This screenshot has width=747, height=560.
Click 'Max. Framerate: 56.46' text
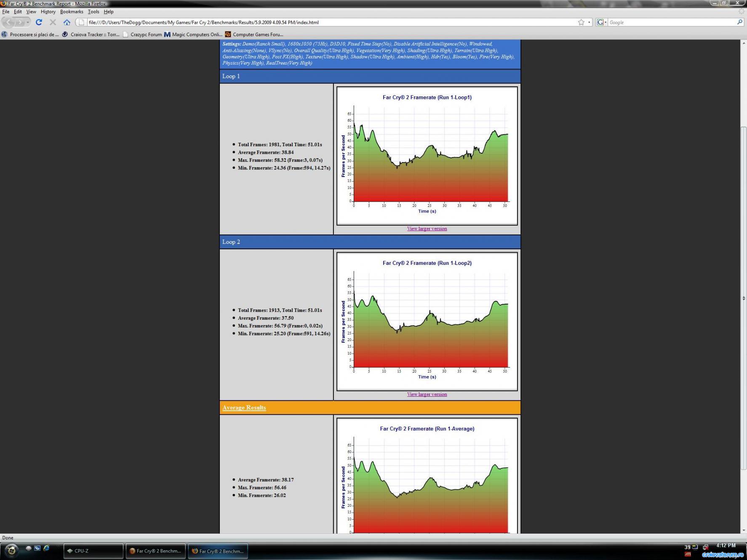click(262, 488)
